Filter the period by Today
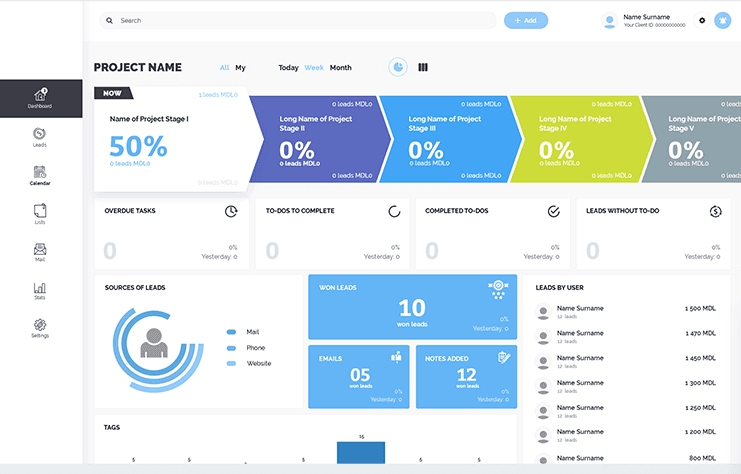The width and height of the screenshot is (741, 474). [288, 68]
